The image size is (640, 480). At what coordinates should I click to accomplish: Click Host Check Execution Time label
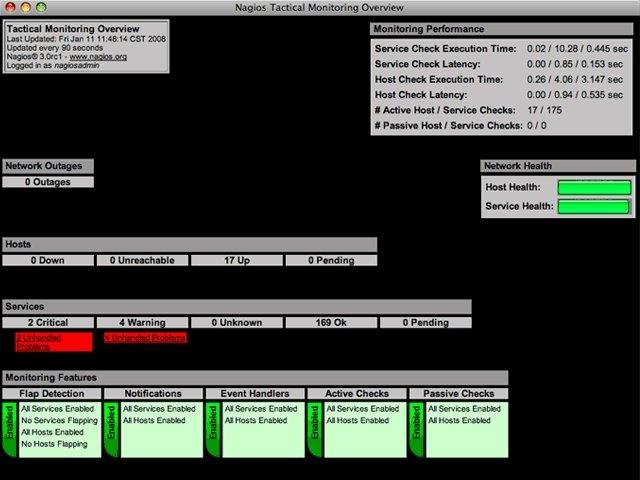[x=439, y=80]
